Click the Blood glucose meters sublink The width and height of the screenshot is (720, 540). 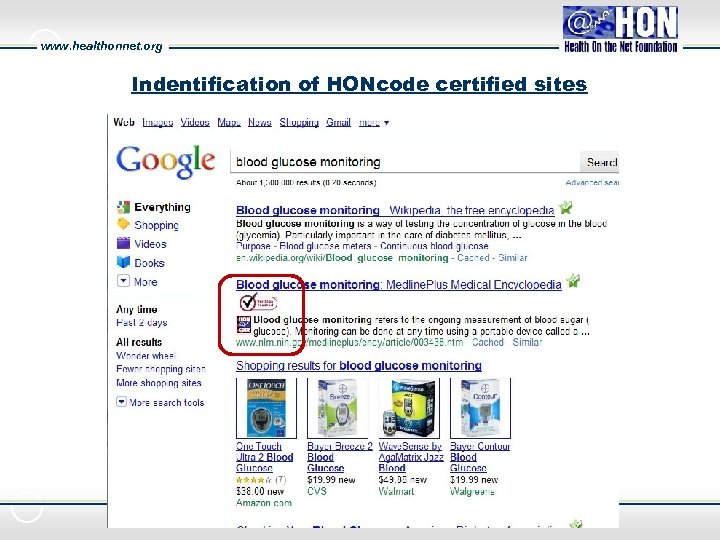point(325,246)
